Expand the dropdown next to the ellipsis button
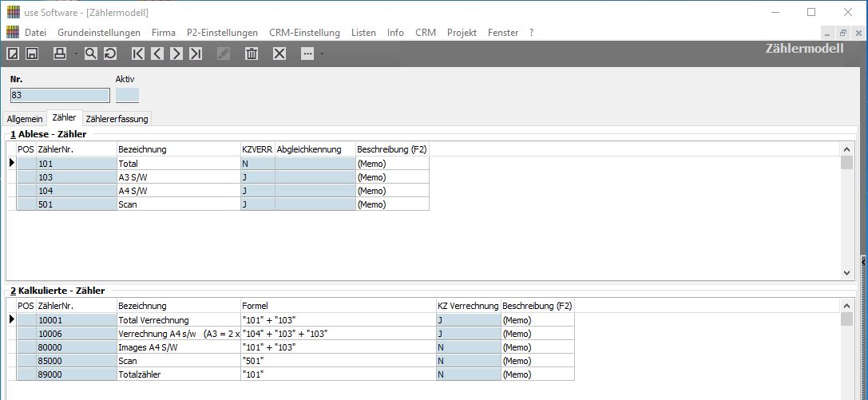This screenshot has width=868, height=400. (x=322, y=53)
